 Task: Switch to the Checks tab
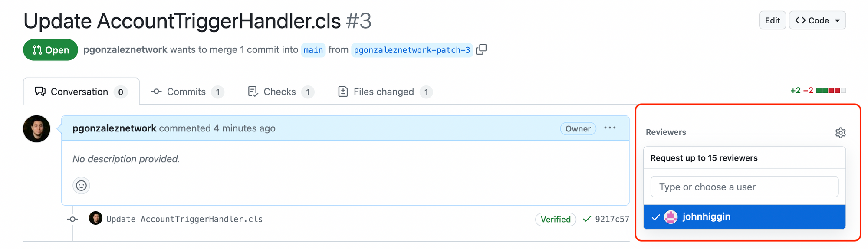281,92
